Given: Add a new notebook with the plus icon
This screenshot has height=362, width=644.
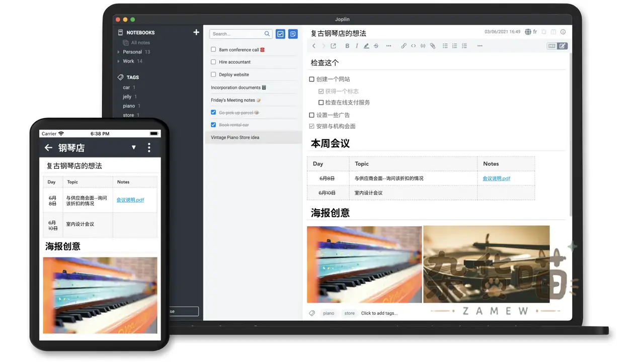Looking at the screenshot, I should pyautogui.click(x=196, y=33).
